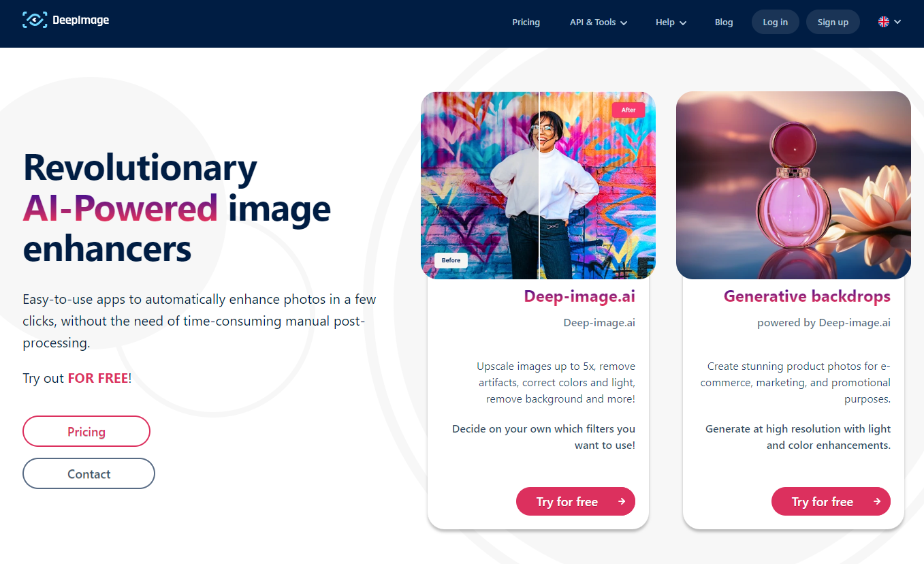This screenshot has width=924, height=564.
Task: Click the perfume bottle backdrop thumbnail
Action: [x=793, y=185]
